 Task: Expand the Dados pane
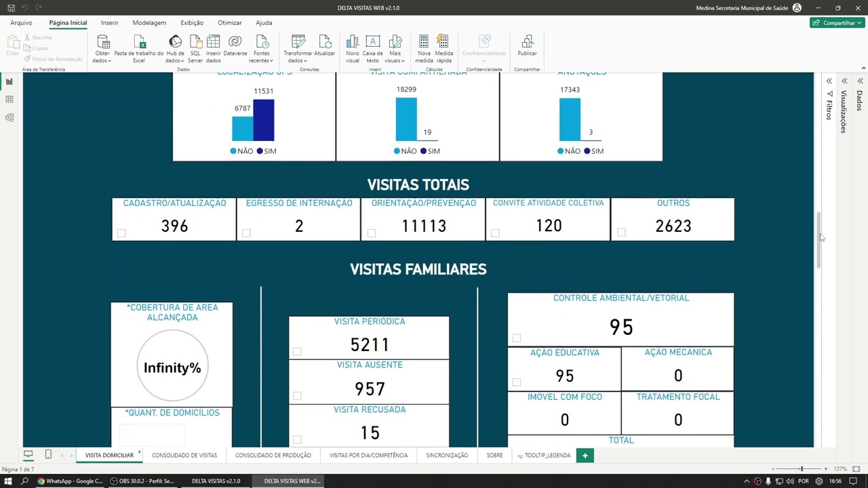(x=860, y=81)
